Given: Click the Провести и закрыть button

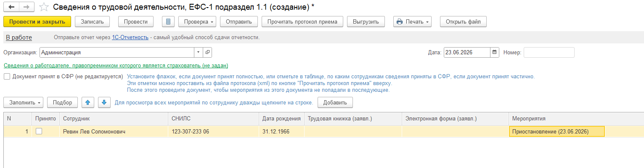Looking at the screenshot, I should [x=37, y=21].
